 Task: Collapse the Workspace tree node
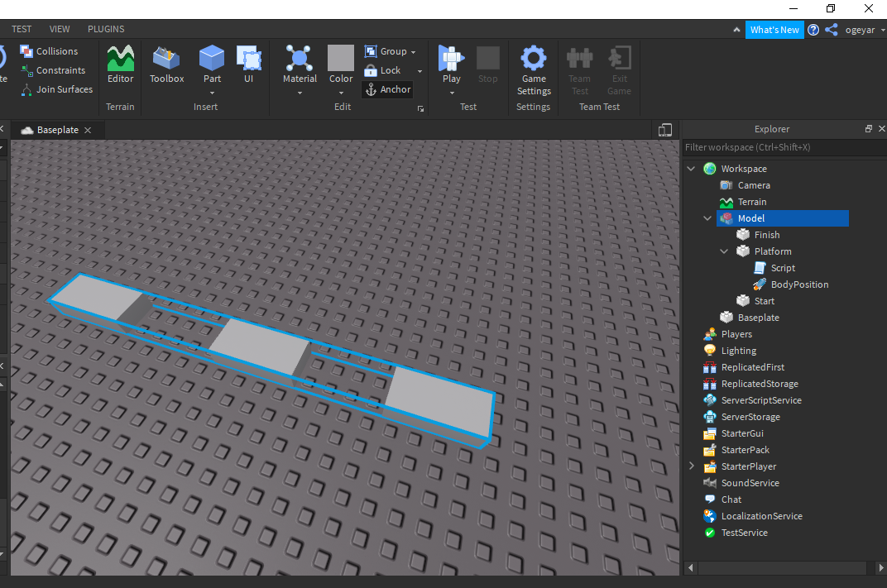[691, 169]
